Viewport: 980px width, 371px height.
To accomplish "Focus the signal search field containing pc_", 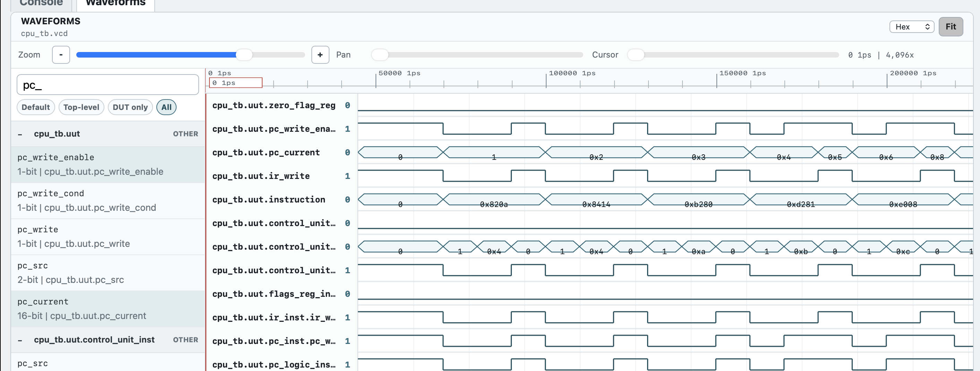I will pyautogui.click(x=108, y=85).
